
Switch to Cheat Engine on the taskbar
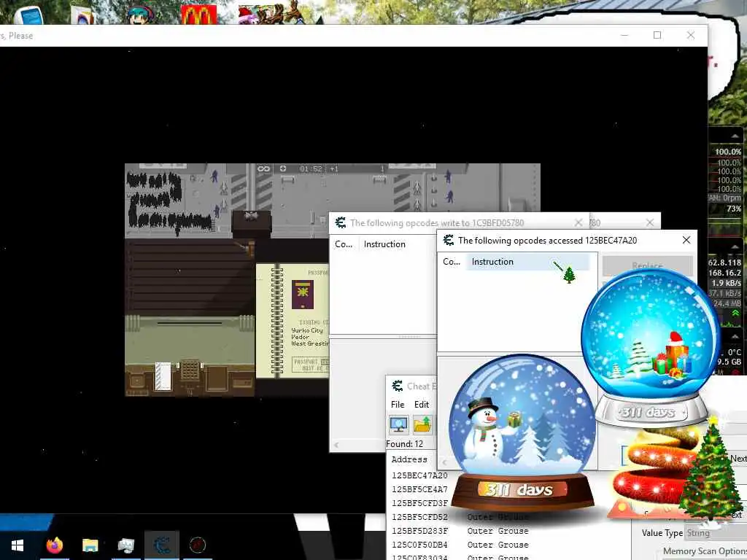162,545
